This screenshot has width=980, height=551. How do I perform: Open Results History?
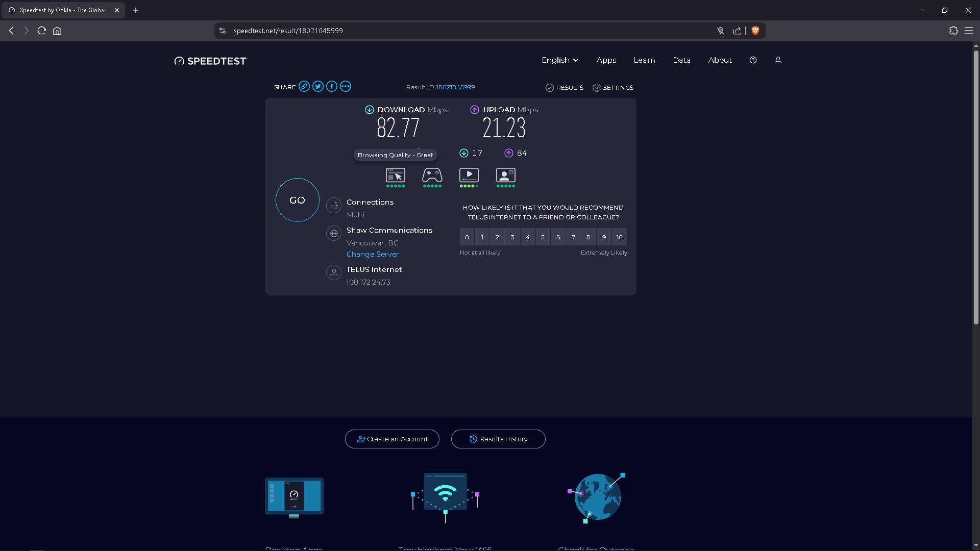click(498, 439)
